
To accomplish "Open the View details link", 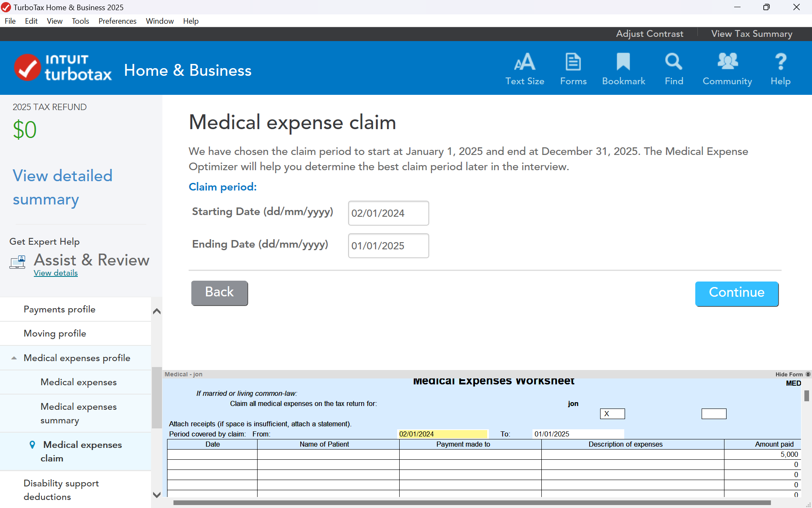I will tap(55, 273).
